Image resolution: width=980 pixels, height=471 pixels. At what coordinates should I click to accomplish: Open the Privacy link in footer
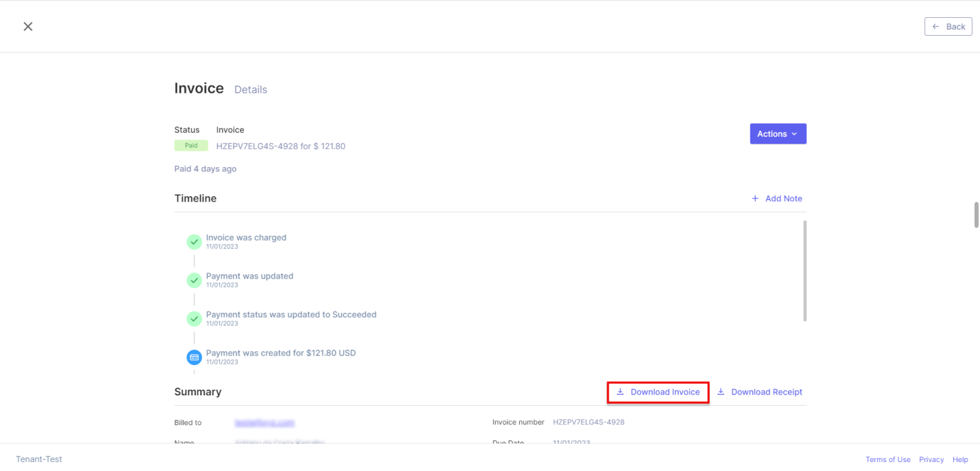coord(931,460)
